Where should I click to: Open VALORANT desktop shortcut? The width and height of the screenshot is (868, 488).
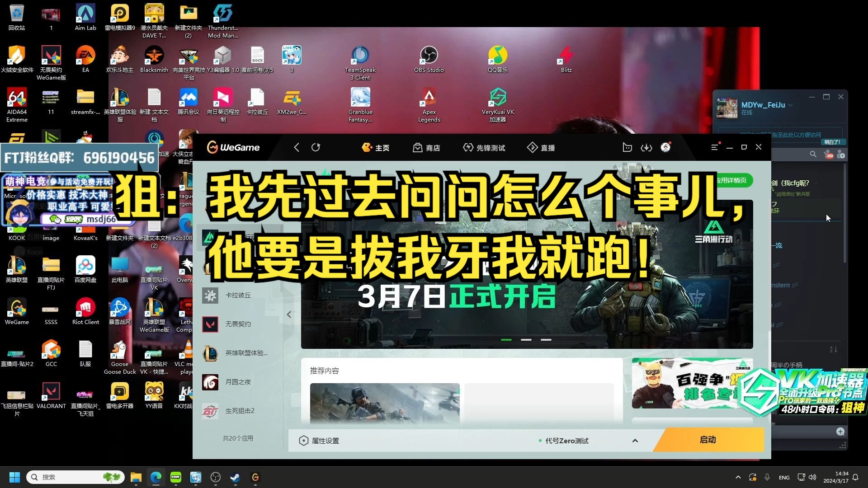[51, 395]
